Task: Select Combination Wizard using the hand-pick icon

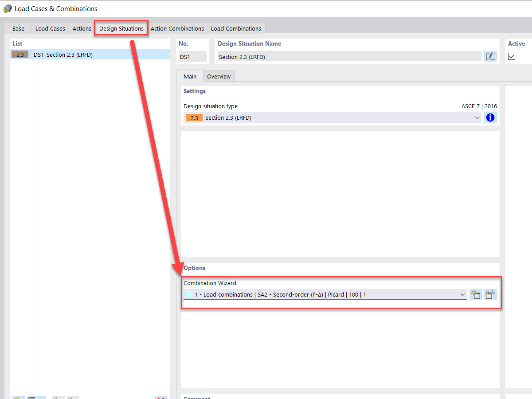Action: click(490, 294)
